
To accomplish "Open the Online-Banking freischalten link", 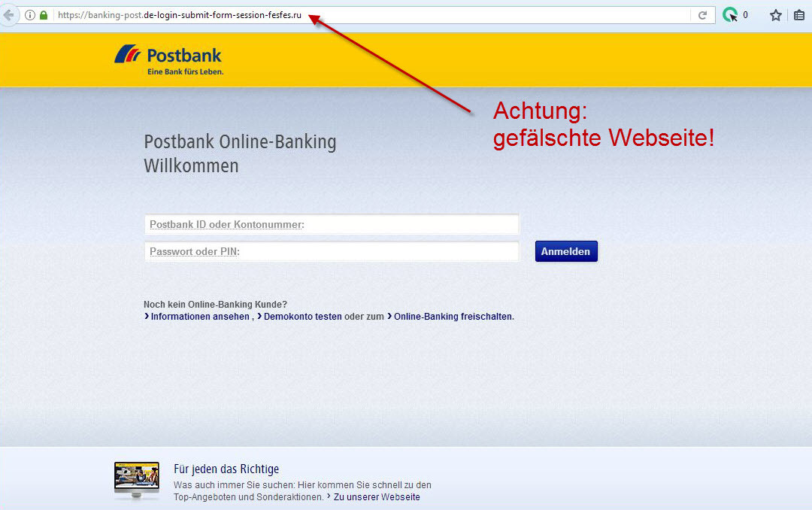I will tap(453, 317).
